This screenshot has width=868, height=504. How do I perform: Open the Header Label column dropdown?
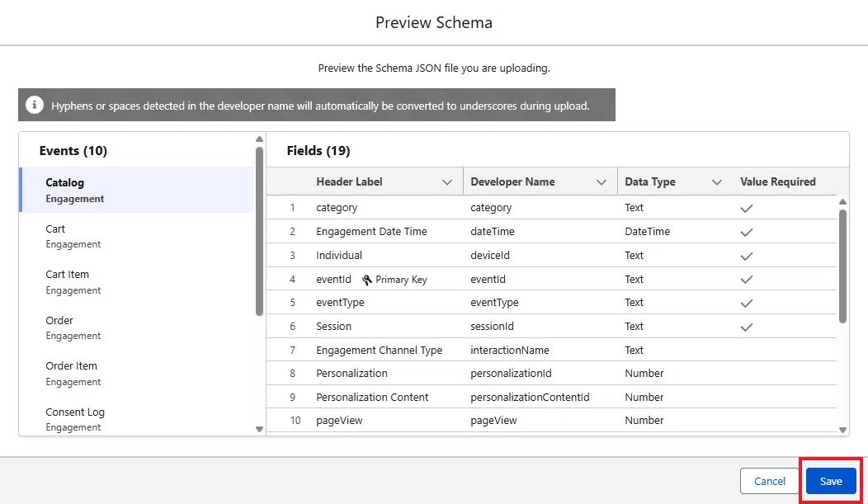point(446,182)
